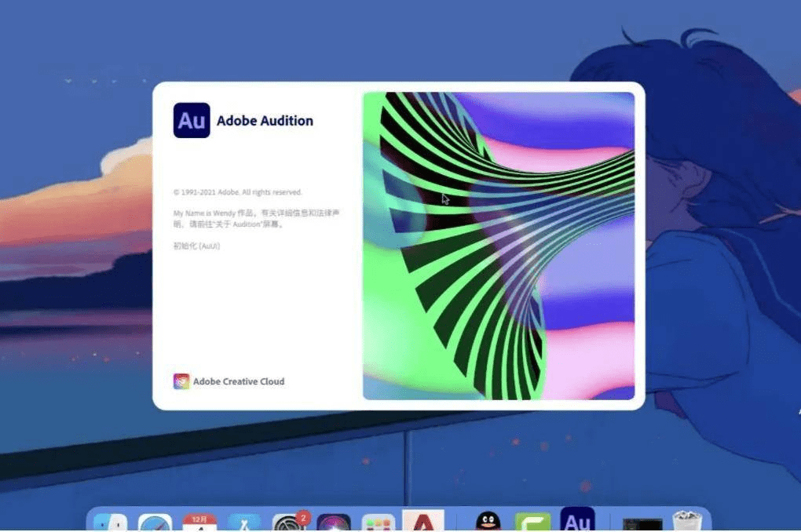Click the Adobe Audition title text

[x=265, y=121]
